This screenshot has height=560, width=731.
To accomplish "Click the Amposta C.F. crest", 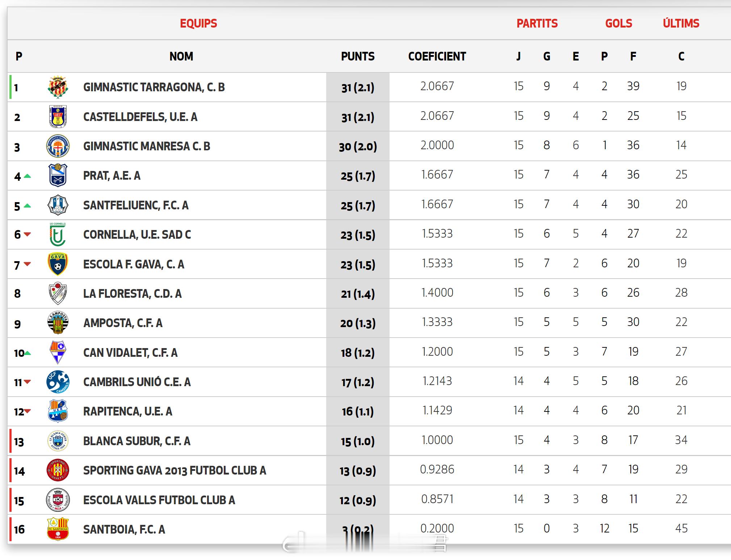I will pos(58,323).
